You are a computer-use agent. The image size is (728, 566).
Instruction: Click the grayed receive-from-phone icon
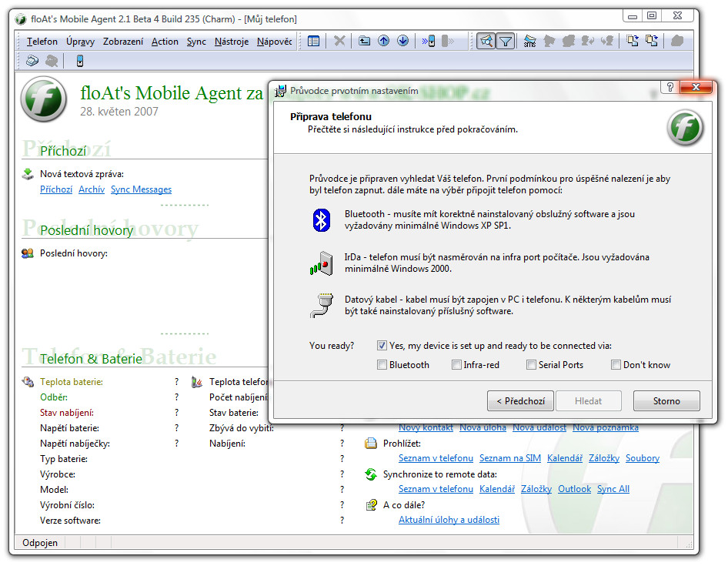(447, 41)
